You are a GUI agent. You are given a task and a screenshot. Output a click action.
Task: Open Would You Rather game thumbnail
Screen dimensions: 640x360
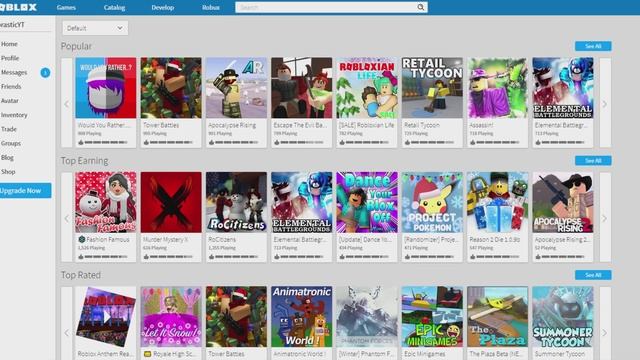coord(106,88)
